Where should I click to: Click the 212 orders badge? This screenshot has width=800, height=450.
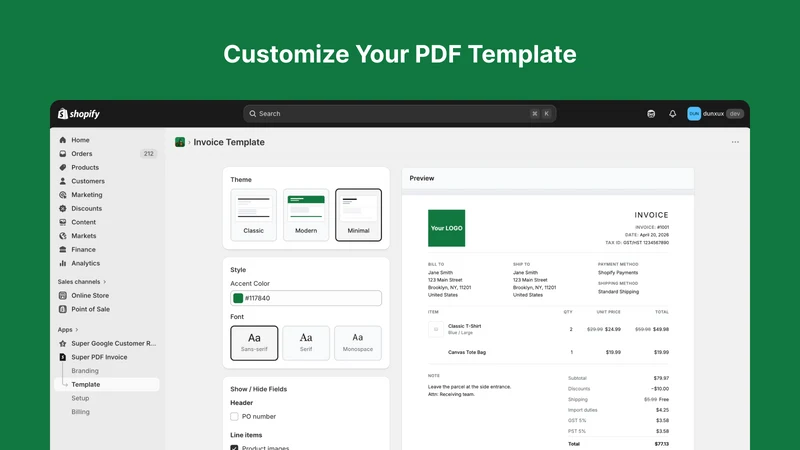[148, 154]
